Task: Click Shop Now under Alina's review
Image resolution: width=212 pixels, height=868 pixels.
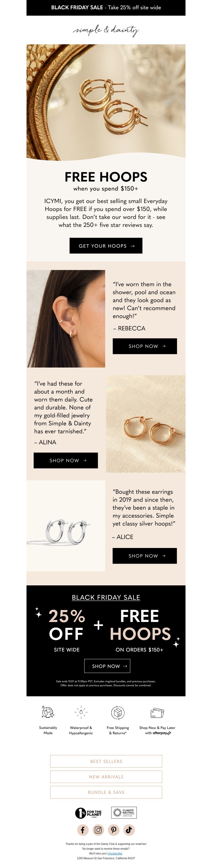Action: click(66, 460)
